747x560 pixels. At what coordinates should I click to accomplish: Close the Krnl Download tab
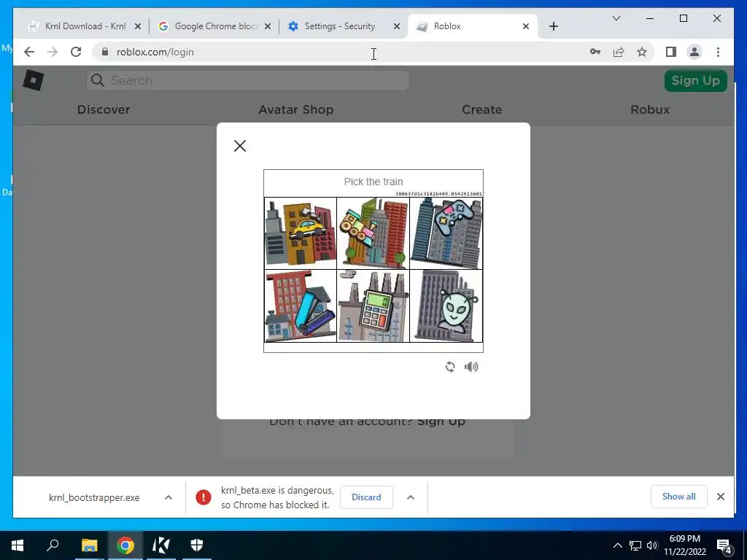138,26
